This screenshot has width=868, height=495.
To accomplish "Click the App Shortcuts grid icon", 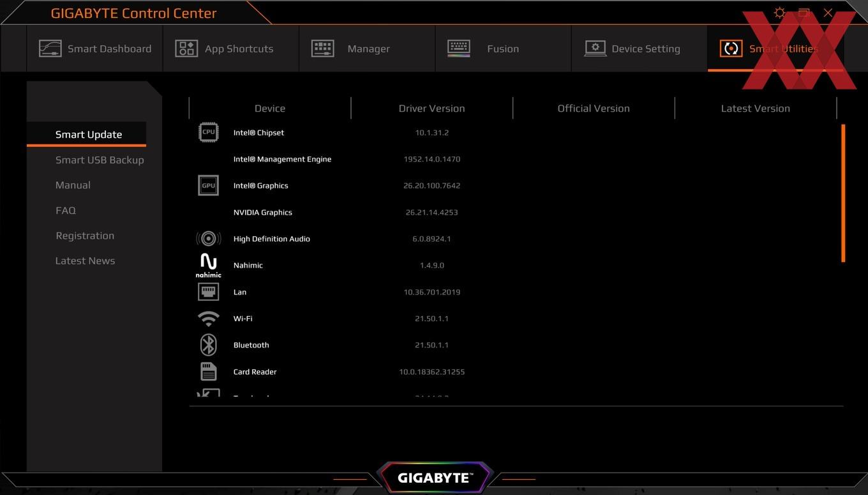I will [186, 49].
